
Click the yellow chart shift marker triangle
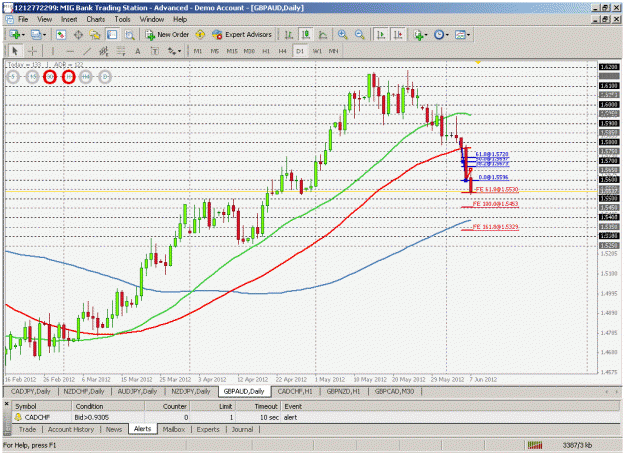[x=478, y=63]
